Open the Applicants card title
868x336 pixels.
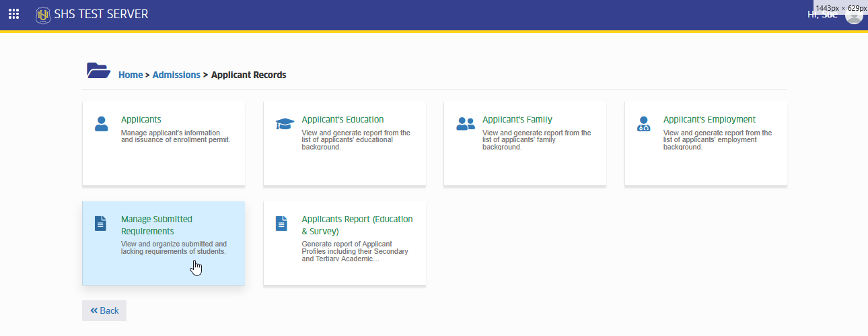click(x=141, y=119)
